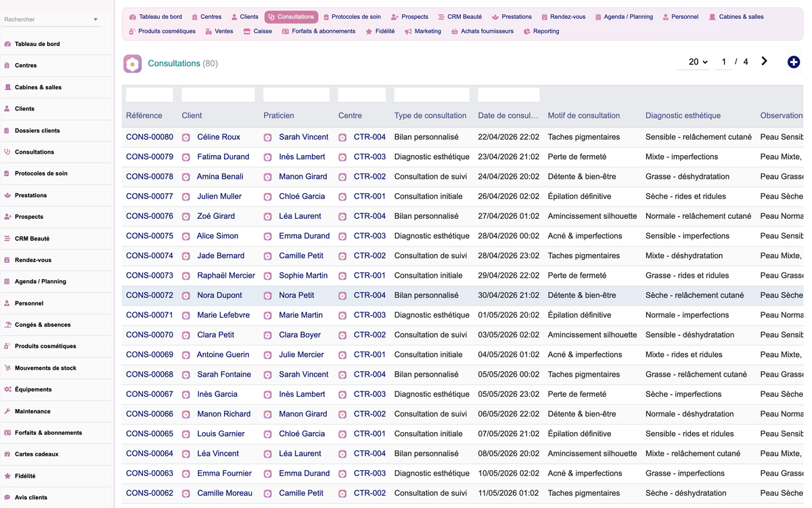
Task: Click the Mouvements de stock sidebar icon
Action: click(x=7, y=368)
